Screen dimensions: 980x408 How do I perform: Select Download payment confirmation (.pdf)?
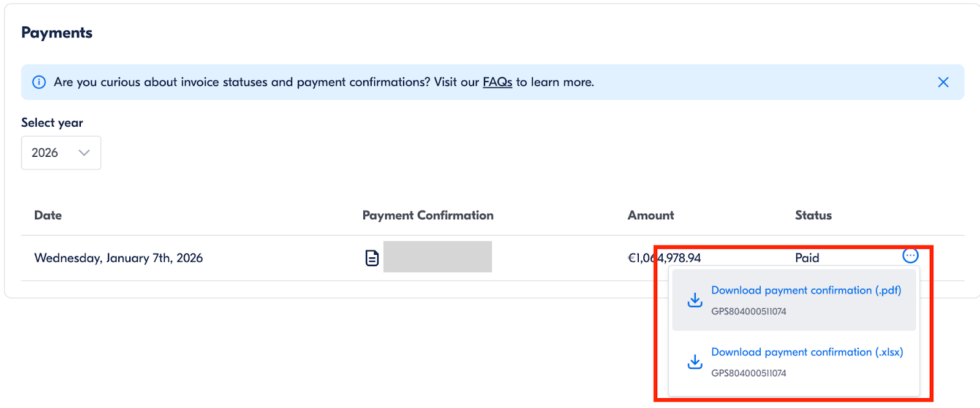click(805, 290)
